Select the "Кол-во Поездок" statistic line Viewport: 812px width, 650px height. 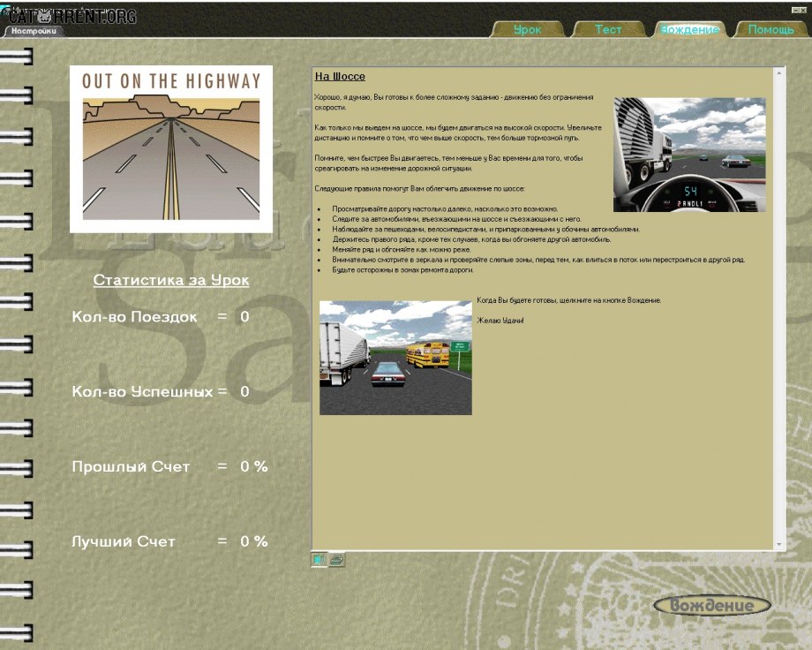click(x=161, y=317)
